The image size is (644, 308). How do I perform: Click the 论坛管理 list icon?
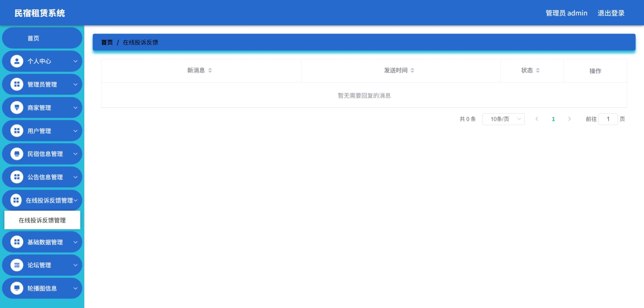17,265
